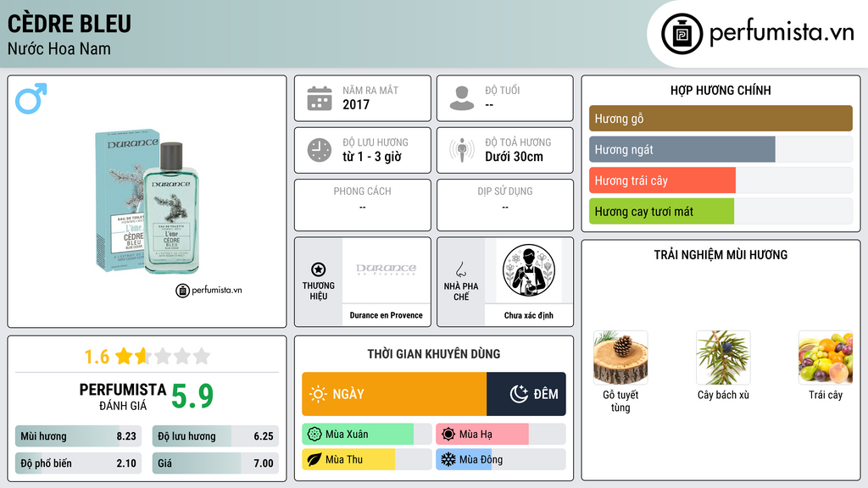Click the nose icon above Nhà pha chế

pyautogui.click(x=460, y=269)
